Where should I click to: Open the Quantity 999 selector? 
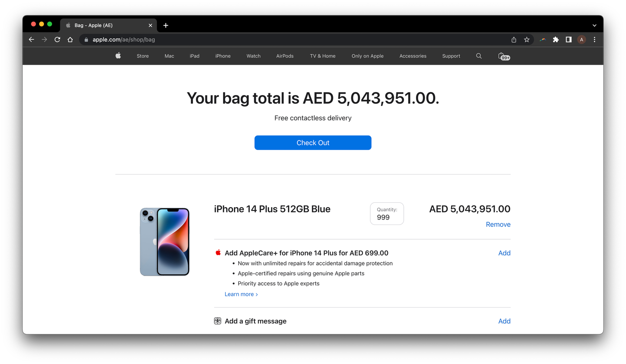387,214
